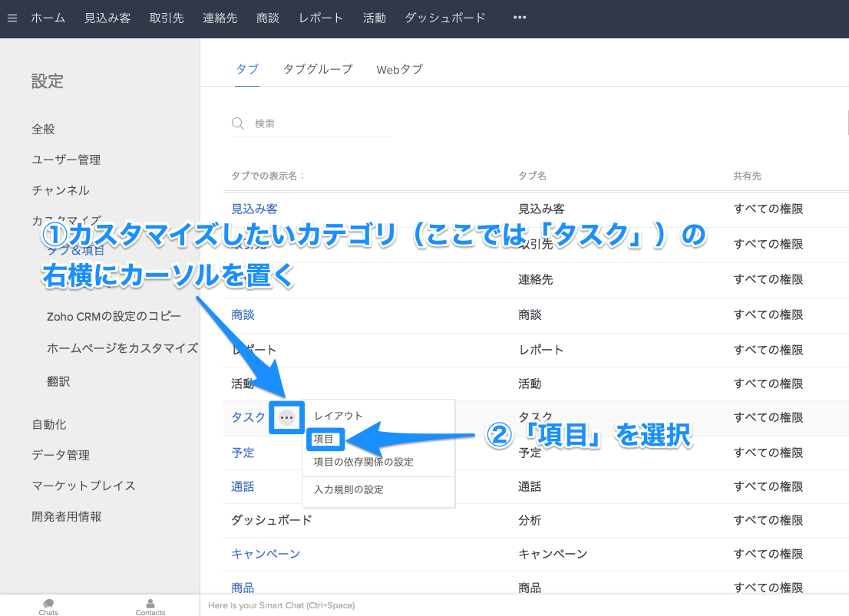849x616 pixels.
Task: Open 翻訳 in sidebar
Action: click(x=58, y=381)
